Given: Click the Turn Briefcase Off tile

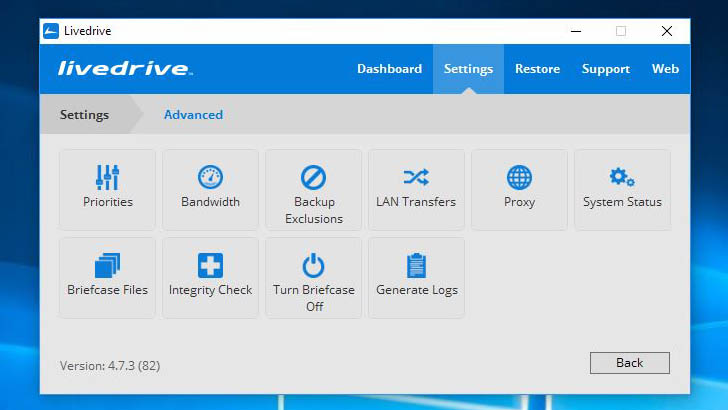Looking at the screenshot, I should click(313, 278).
